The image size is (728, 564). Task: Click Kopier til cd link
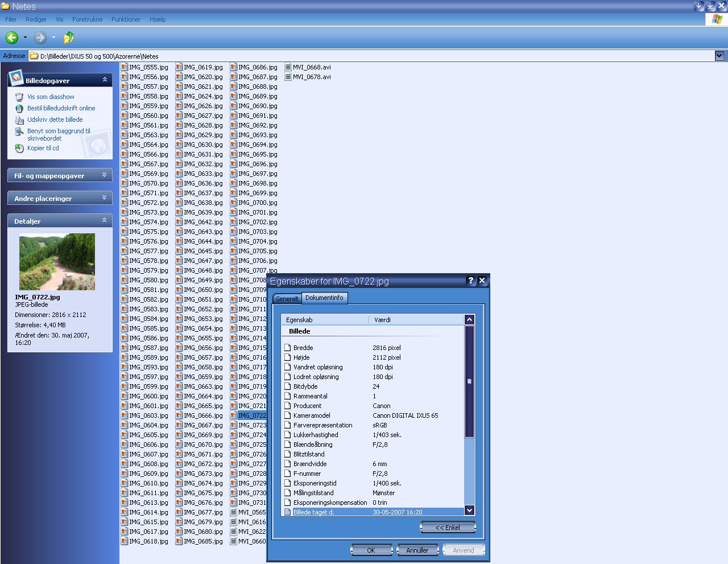pos(43,148)
